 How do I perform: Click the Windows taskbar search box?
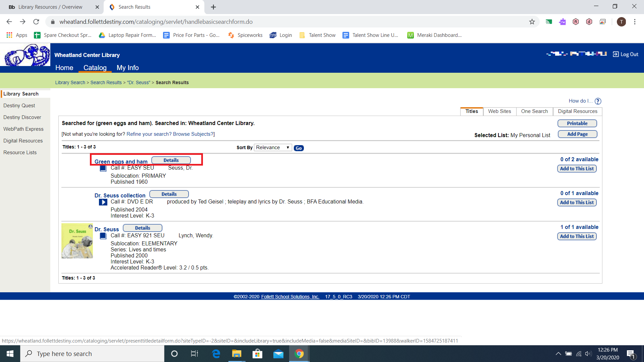92,354
